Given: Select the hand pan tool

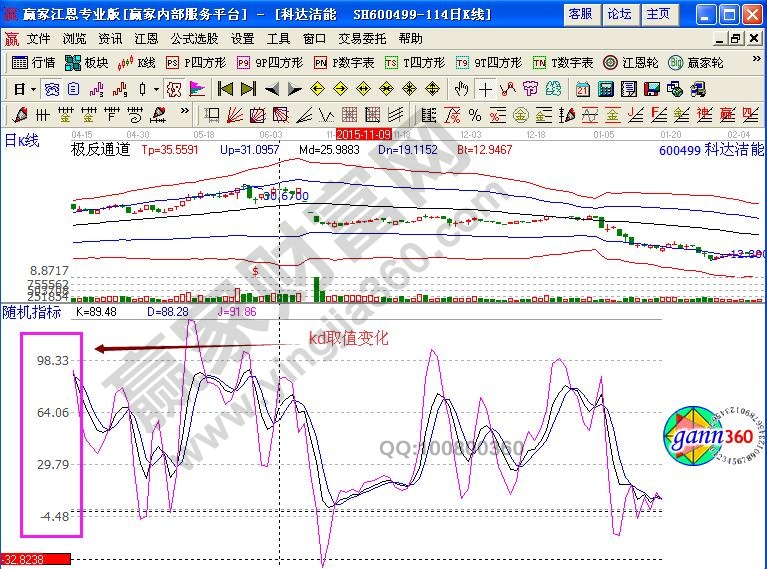Looking at the screenshot, I should 461,88.
